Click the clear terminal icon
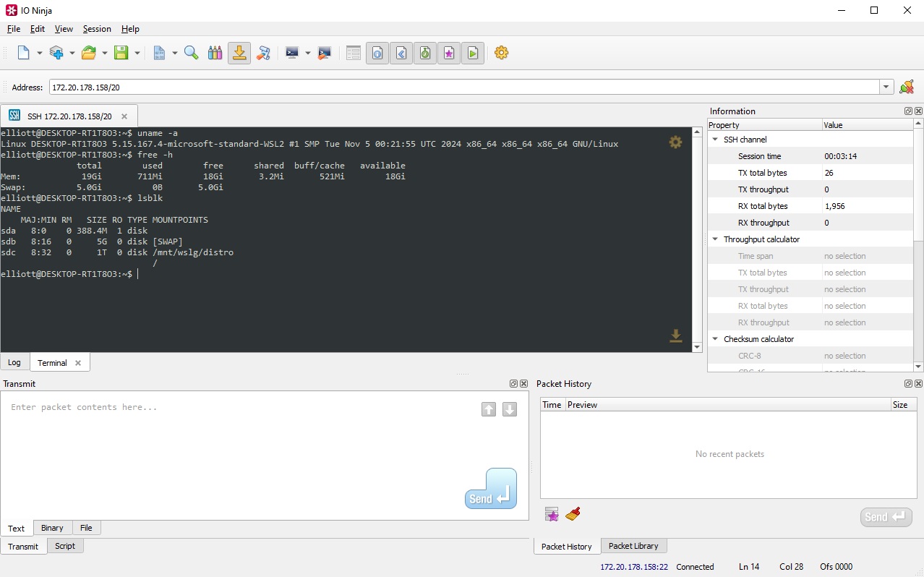 325,53
